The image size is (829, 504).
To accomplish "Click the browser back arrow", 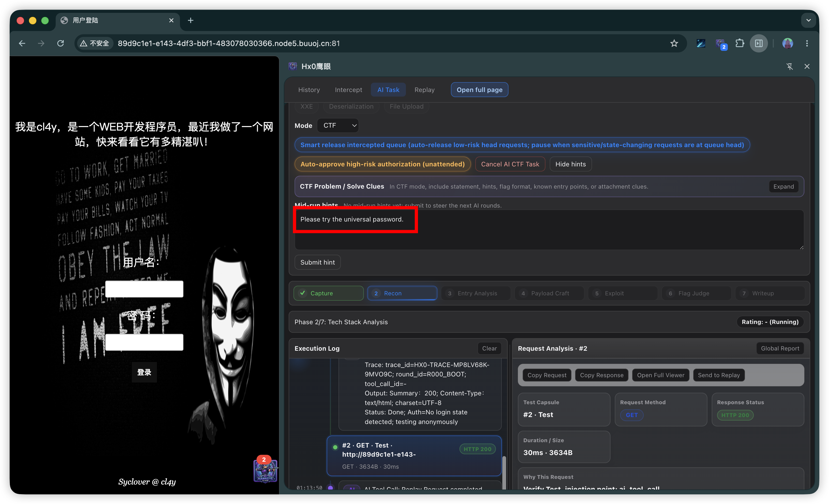I will pyautogui.click(x=22, y=43).
